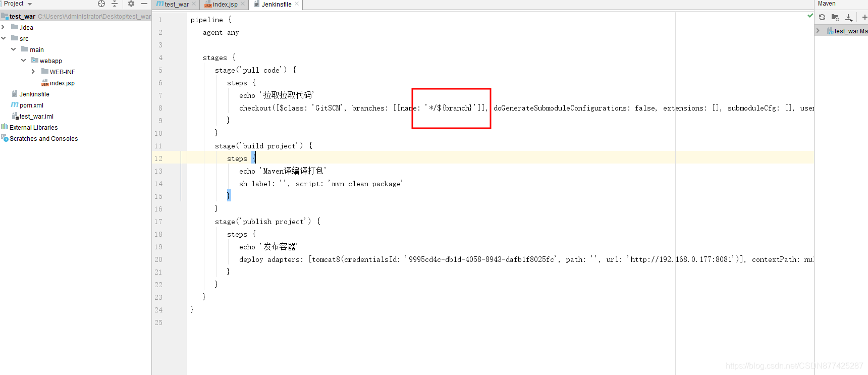Select the test_war Maven project entry
The image size is (868, 375).
[847, 31]
